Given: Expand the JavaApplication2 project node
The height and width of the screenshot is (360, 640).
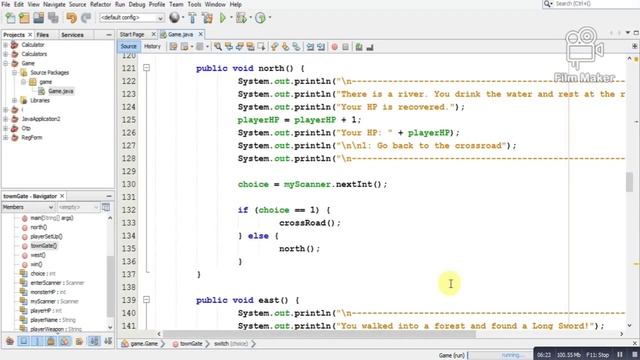Looking at the screenshot, I should pos(6,119).
